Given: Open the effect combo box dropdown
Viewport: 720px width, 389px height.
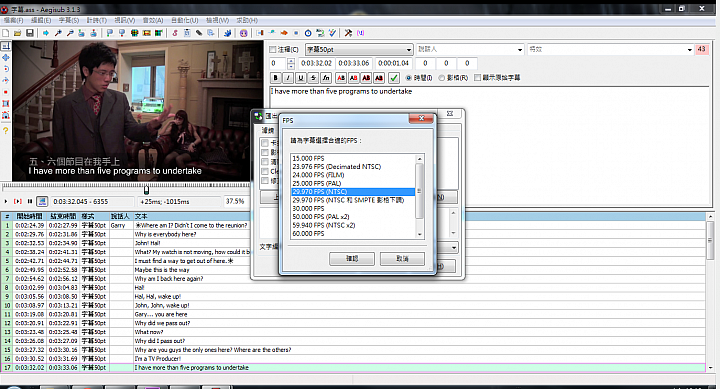Looking at the screenshot, I should [690, 50].
